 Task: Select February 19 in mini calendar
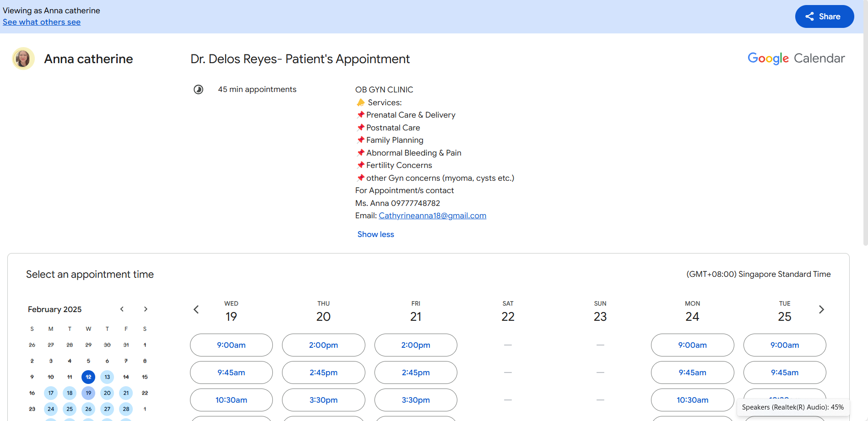coord(88,393)
